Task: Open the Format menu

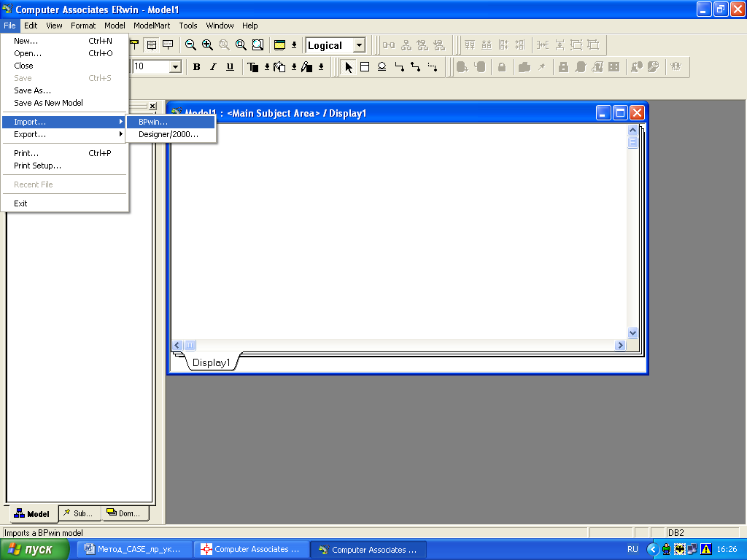Action: pyautogui.click(x=83, y=26)
